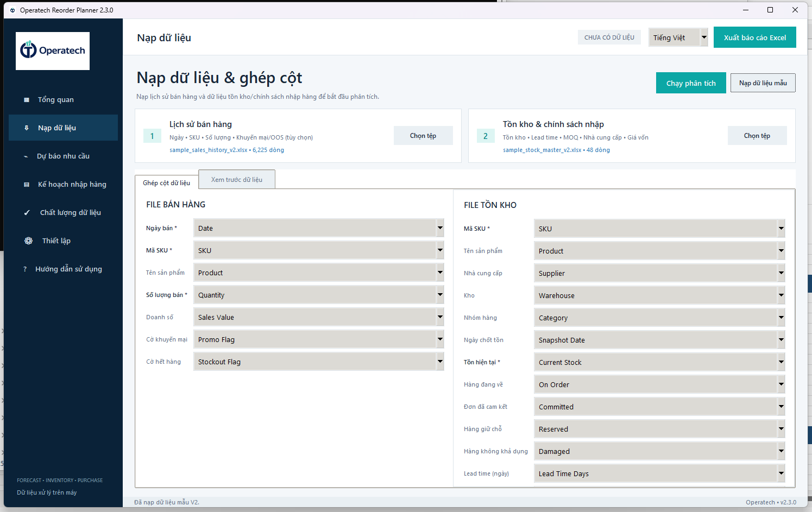Click the Kế hoạch nhập hàng icon
This screenshot has height=512, width=812.
pyautogui.click(x=27, y=185)
